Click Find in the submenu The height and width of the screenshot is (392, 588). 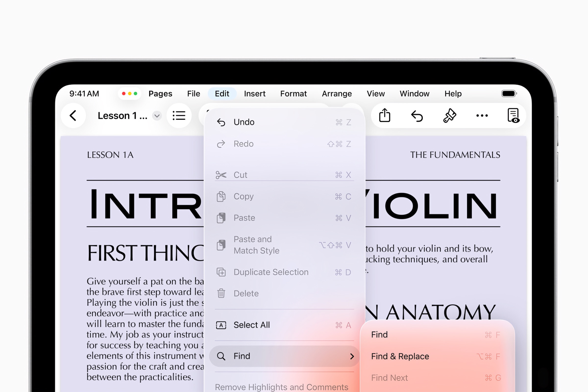[x=380, y=335]
